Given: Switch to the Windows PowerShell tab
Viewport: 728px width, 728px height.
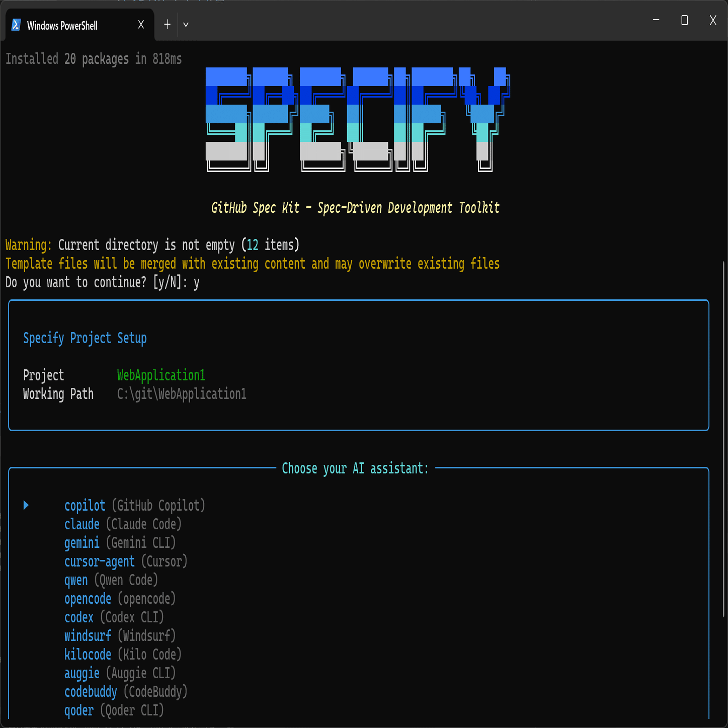Looking at the screenshot, I should click(x=70, y=26).
